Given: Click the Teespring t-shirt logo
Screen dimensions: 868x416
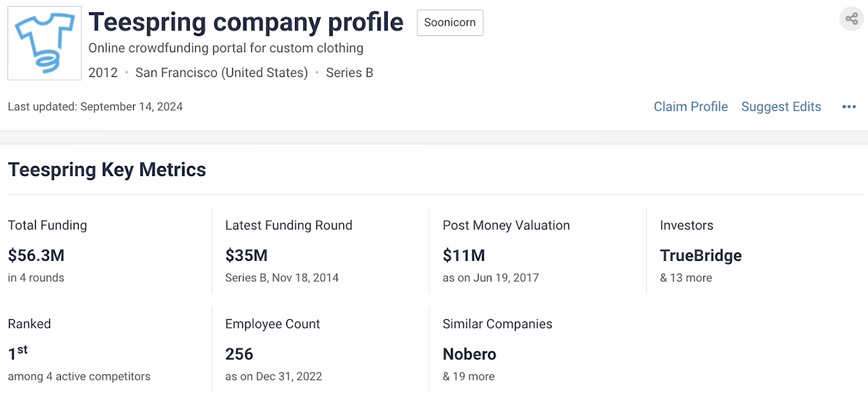Looking at the screenshot, I should click(x=44, y=44).
